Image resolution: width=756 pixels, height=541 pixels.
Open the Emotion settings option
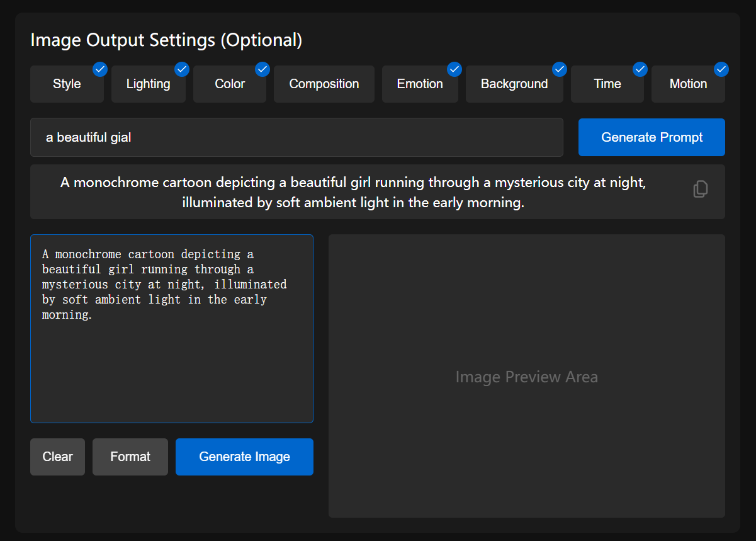[420, 84]
